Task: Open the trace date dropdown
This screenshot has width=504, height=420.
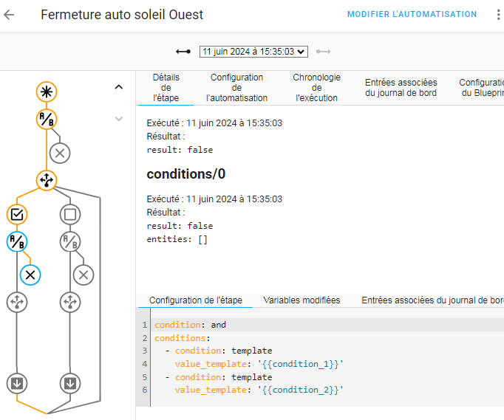Action: (x=253, y=52)
